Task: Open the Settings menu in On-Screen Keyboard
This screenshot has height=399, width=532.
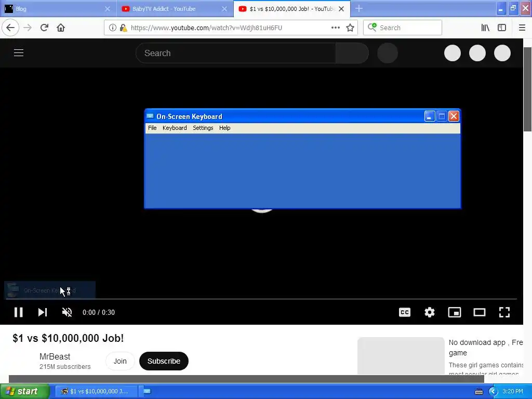Action: (203, 128)
